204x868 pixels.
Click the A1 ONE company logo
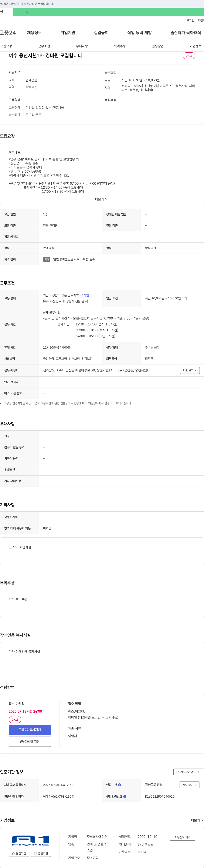click(x=30, y=840)
